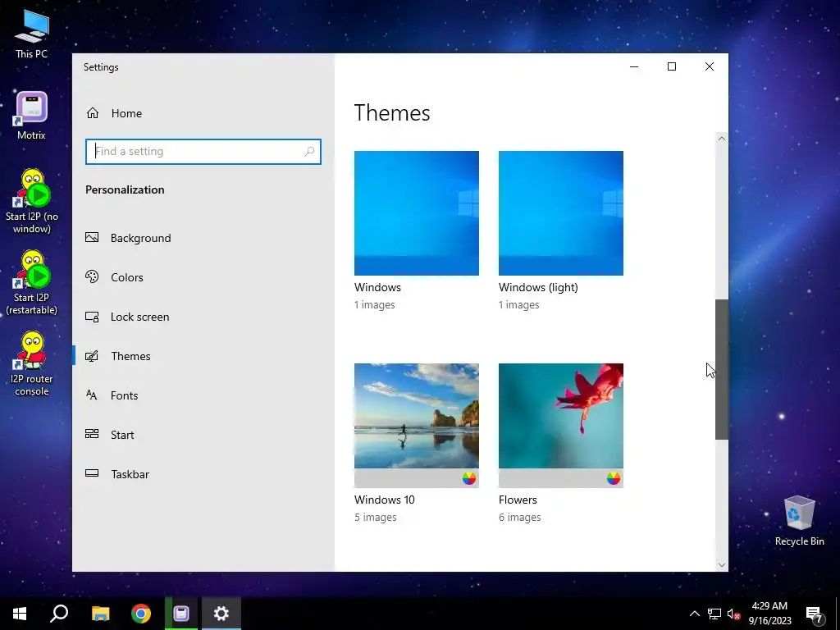The image size is (840, 630).
Task: Click the Windows theme name label
Action: pos(377,287)
